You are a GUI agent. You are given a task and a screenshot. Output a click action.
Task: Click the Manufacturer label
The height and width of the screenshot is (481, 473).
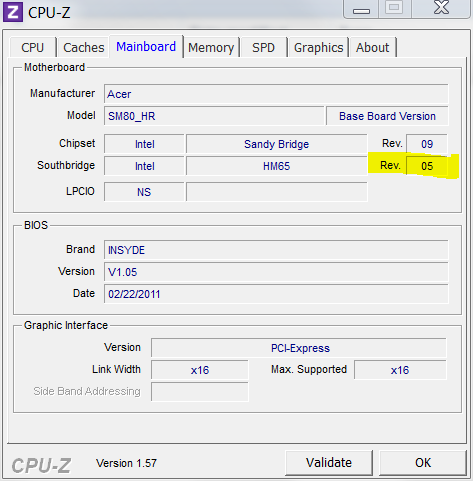pos(62,93)
